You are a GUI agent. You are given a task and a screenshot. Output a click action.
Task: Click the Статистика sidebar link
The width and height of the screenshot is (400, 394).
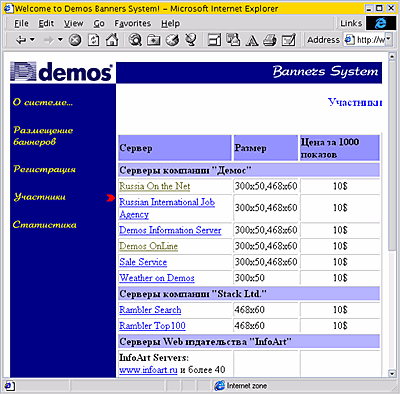tap(45, 225)
